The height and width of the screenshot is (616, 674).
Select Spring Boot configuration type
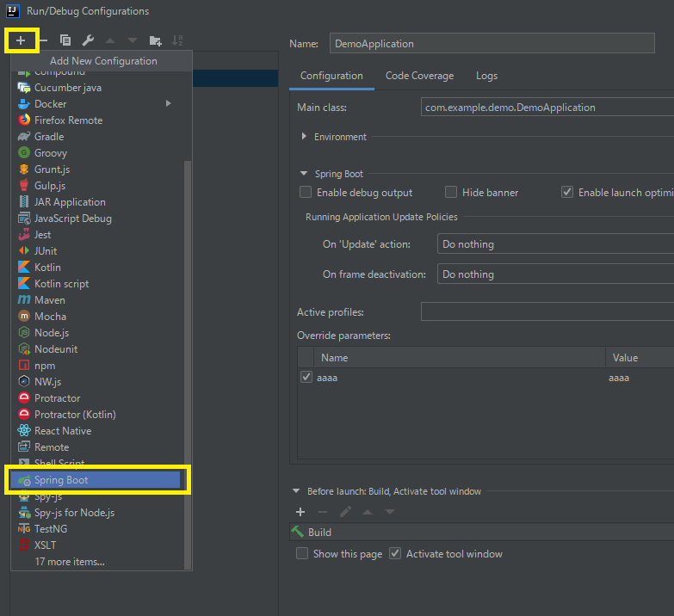point(95,480)
